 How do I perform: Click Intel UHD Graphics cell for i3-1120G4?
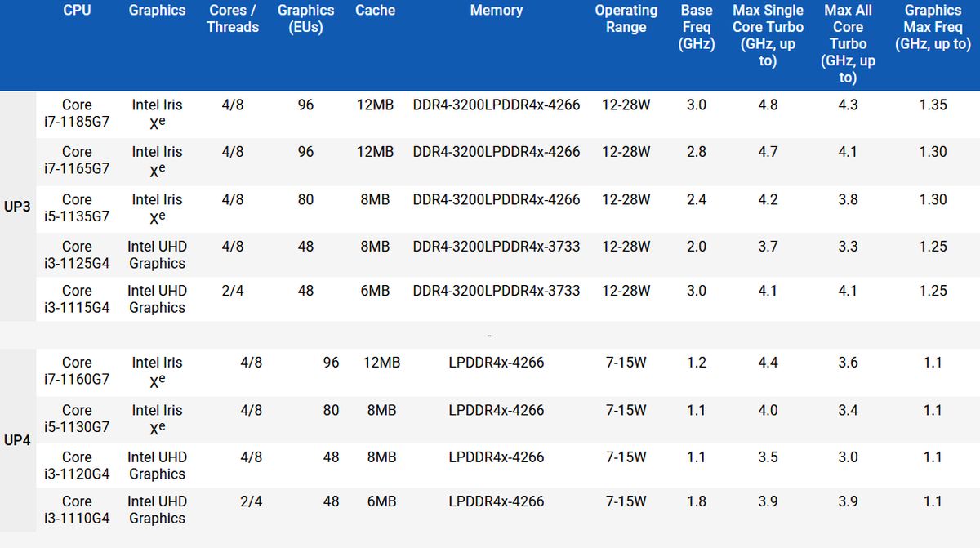[157, 466]
